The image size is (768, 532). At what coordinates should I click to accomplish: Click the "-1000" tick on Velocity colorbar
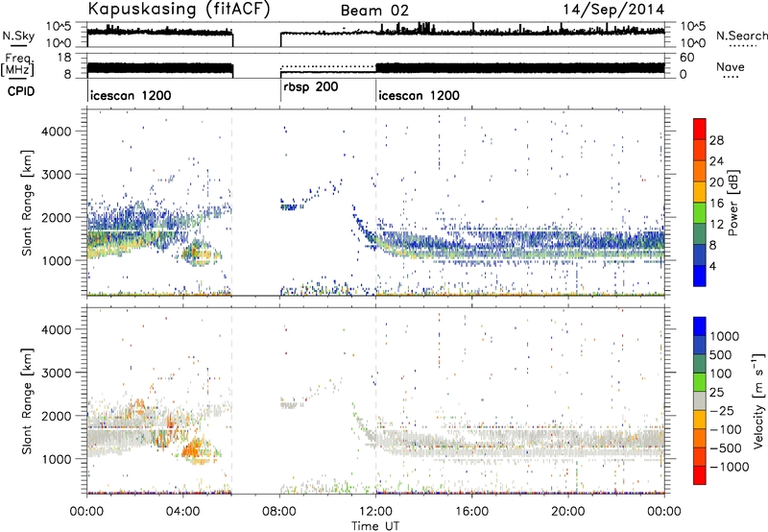[729, 467]
